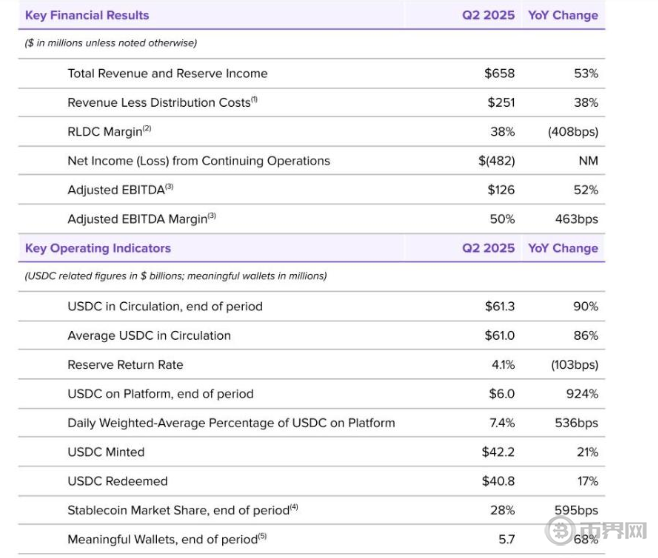658x558 pixels.
Task: Select USDC in Circulation, end of period
Action: tap(165, 306)
